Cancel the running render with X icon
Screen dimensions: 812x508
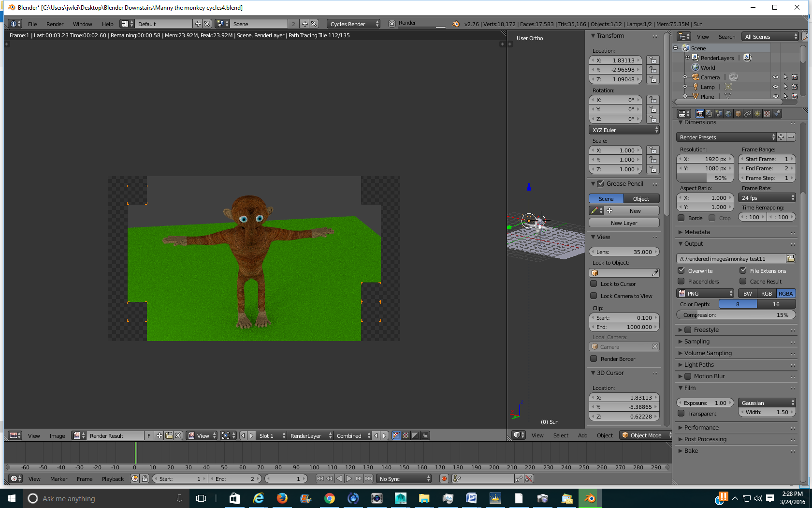tap(392, 24)
